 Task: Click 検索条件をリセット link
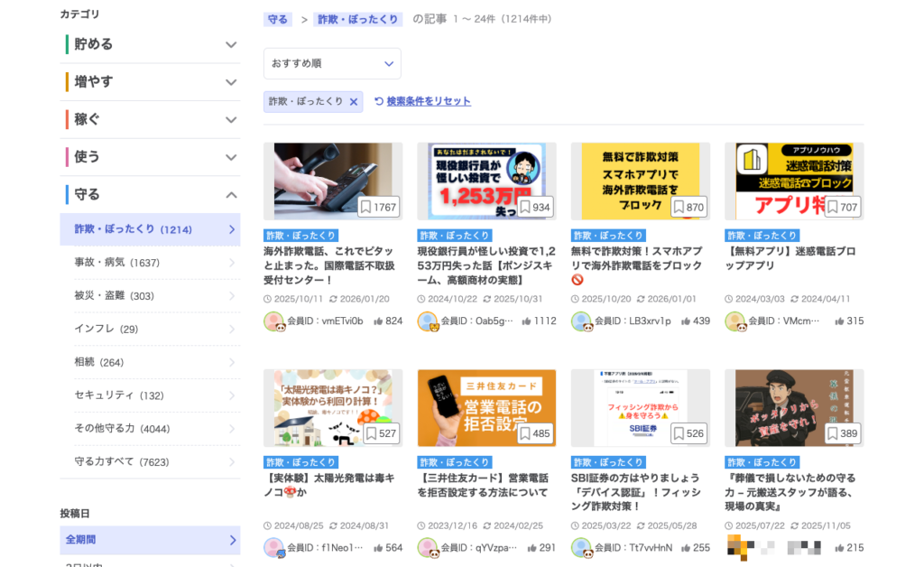(429, 101)
